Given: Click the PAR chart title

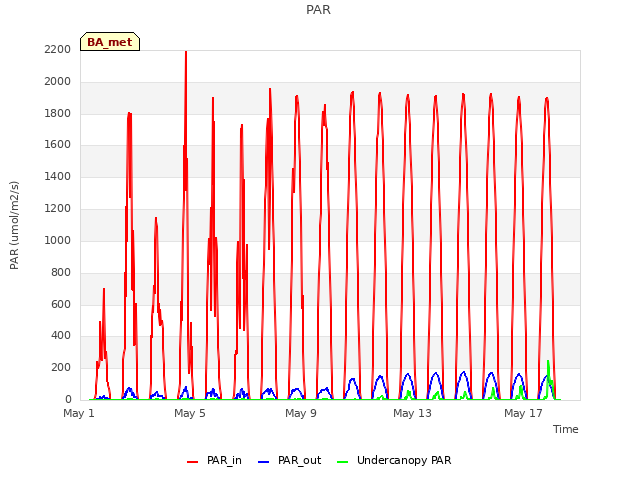Looking at the screenshot, I should click(318, 9).
